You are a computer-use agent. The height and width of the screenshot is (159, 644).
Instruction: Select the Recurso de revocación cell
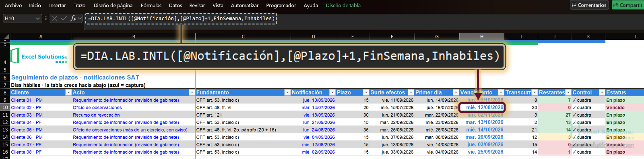click(134, 115)
